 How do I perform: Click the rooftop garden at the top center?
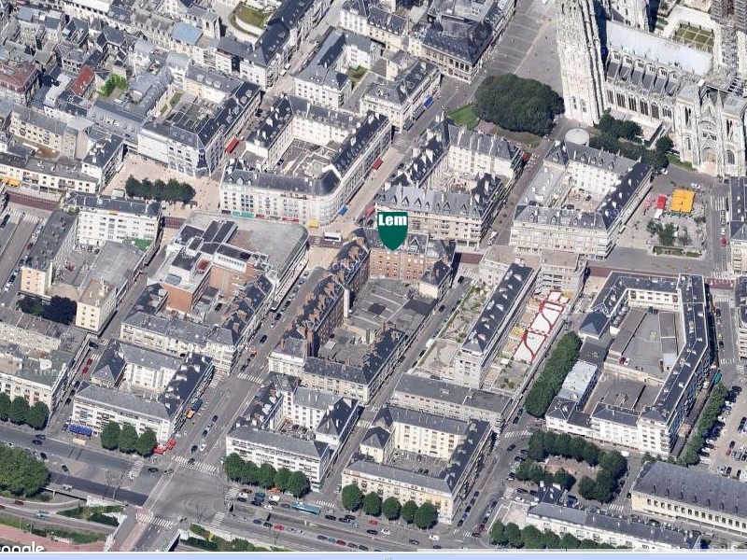point(252,16)
